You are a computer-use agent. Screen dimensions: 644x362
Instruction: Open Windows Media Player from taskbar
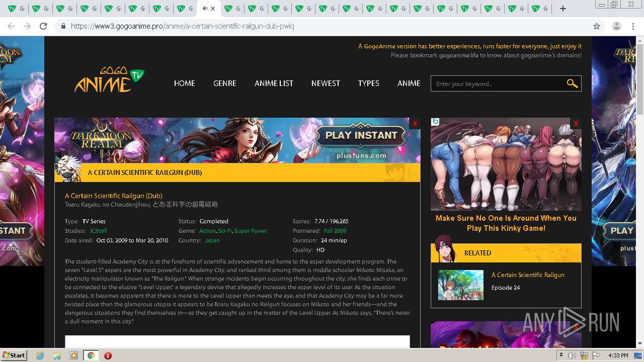pyautogui.click(x=74, y=355)
